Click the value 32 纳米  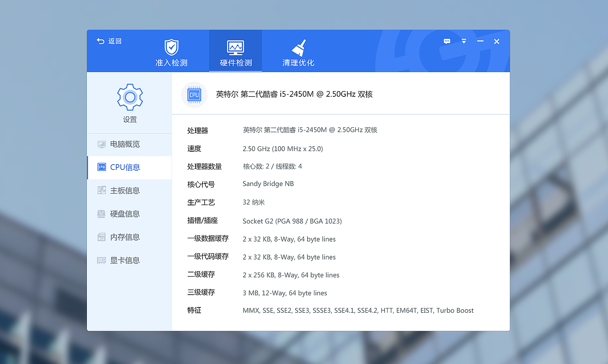[x=254, y=202]
